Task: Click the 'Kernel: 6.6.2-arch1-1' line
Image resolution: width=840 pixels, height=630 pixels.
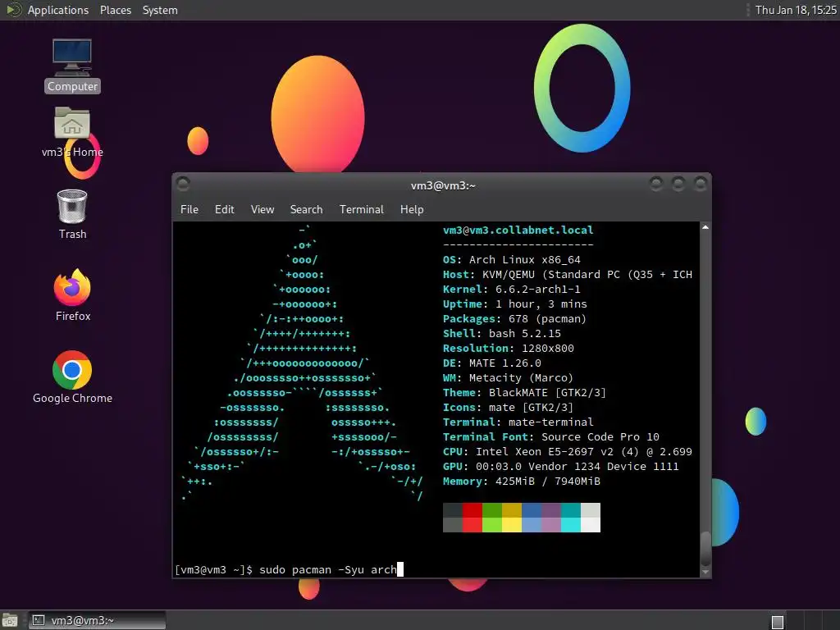Action: (x=512, y=290)
